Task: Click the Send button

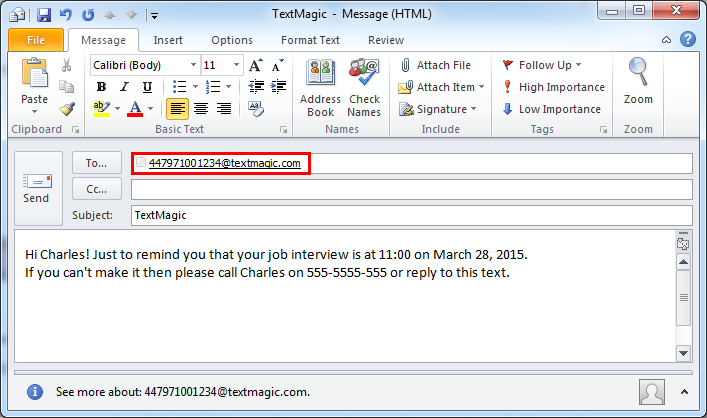Action: 36,186
